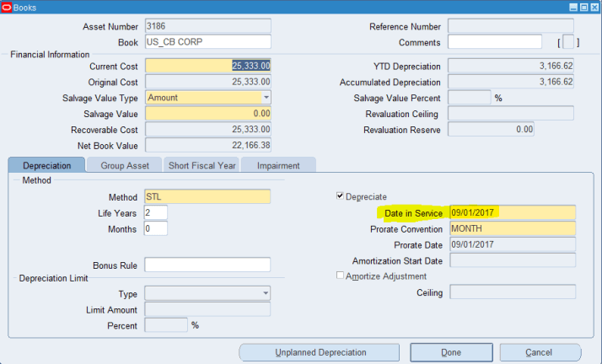Maximize the Books window

pyautogui.click(x=583, y=7)
